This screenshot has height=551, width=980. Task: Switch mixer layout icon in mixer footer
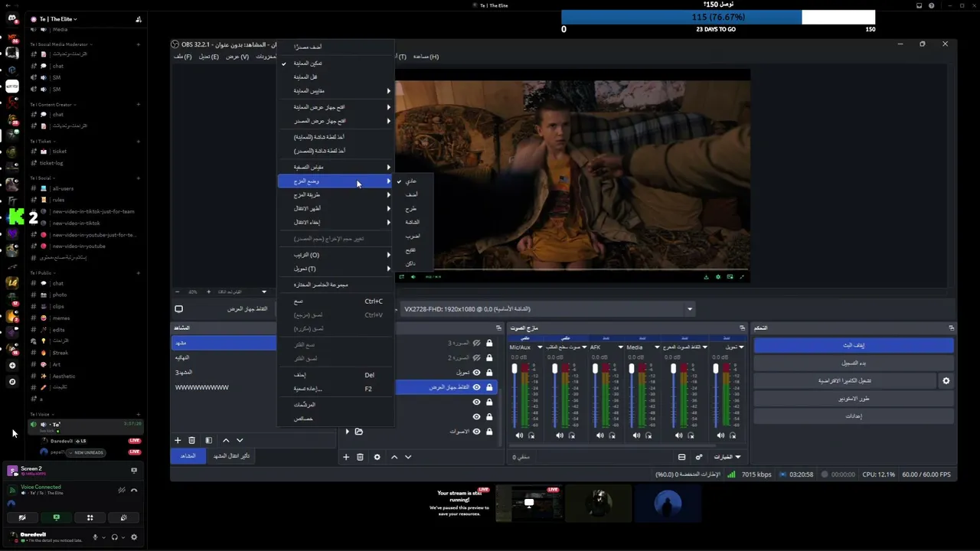(681, 457)
